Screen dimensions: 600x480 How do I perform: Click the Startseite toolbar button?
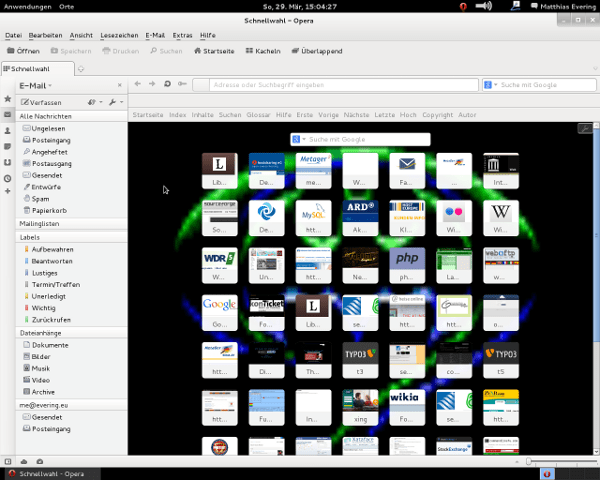pos(214,51)
